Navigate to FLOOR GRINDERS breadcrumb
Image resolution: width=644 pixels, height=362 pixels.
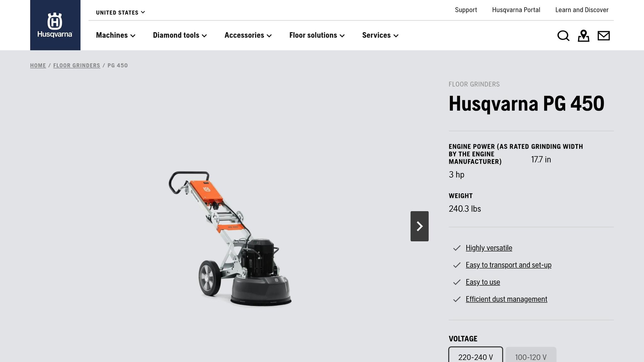point(77,65)
